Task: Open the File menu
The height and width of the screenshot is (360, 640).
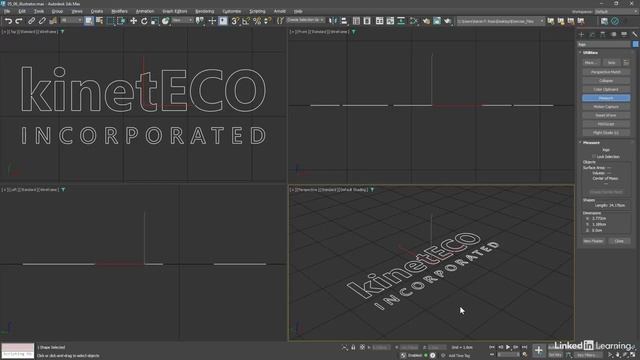Action: (7, 11)
